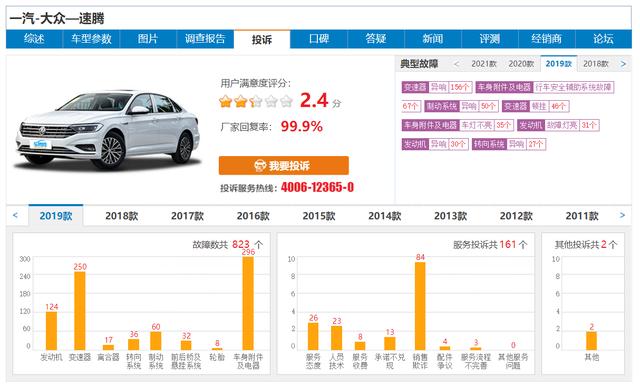Click left arrow of model year strip
Screen dimensions: 640x386
[16, 215]
